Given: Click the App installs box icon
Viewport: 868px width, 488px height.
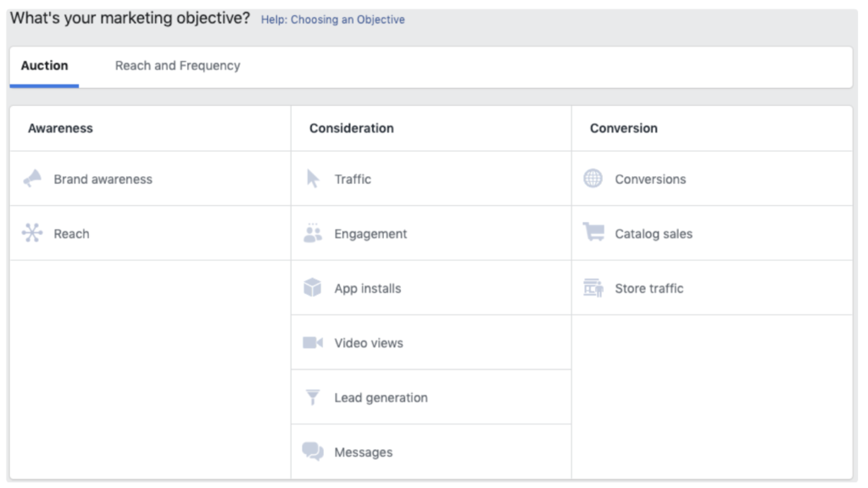Looking at the screenshot, I should [x=312, y=288].
